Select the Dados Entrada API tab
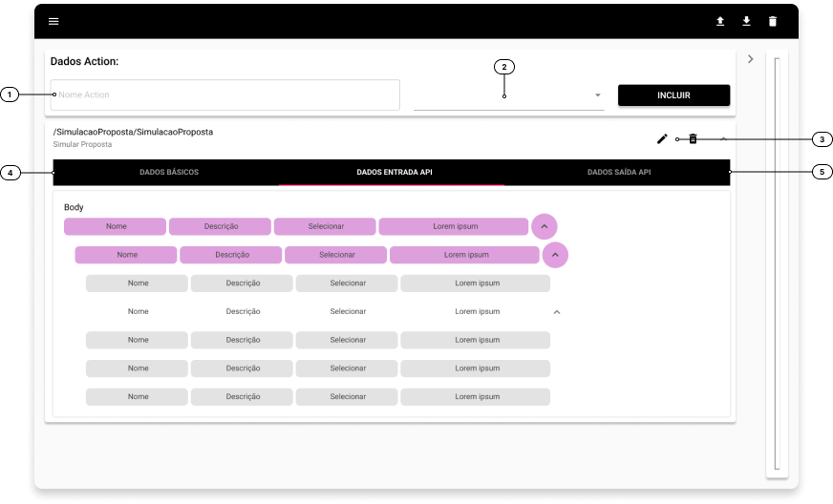833x504 pixels. tap(394, 173)
